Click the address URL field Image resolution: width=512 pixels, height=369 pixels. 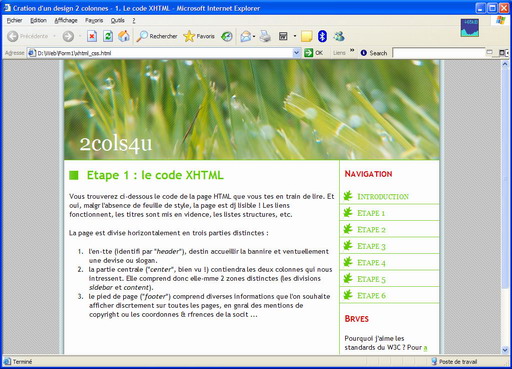[164, 53]
